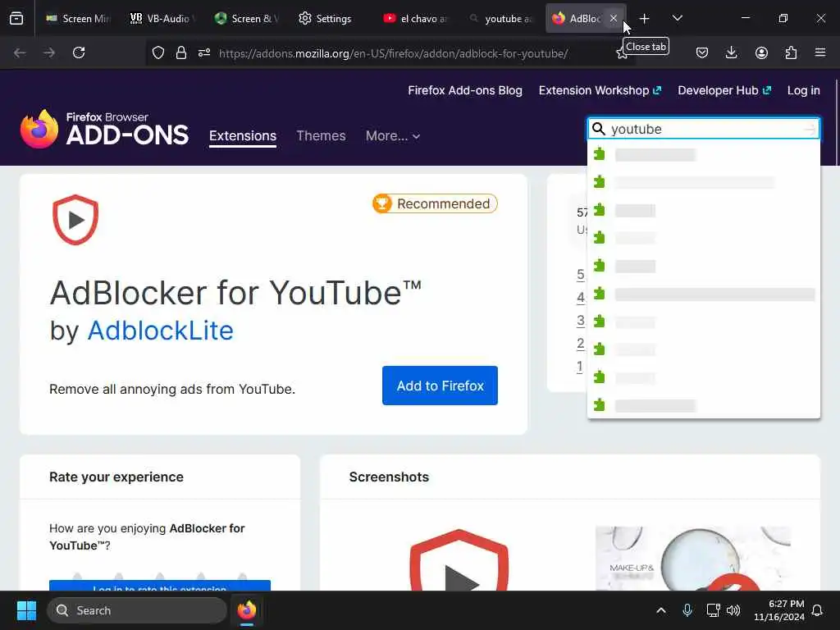Click the microphone tray icon
840x630 pixels.
687,610
